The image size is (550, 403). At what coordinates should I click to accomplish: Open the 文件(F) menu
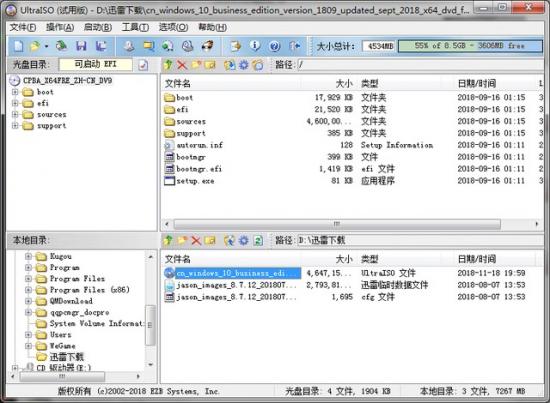tap(23, 27)
